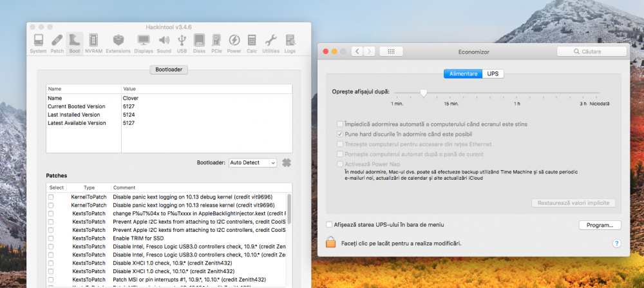The width and height of the screenshot is (644, 288).
Task: Open the Extensions section in Hackintool
Action: click(118, 44)
